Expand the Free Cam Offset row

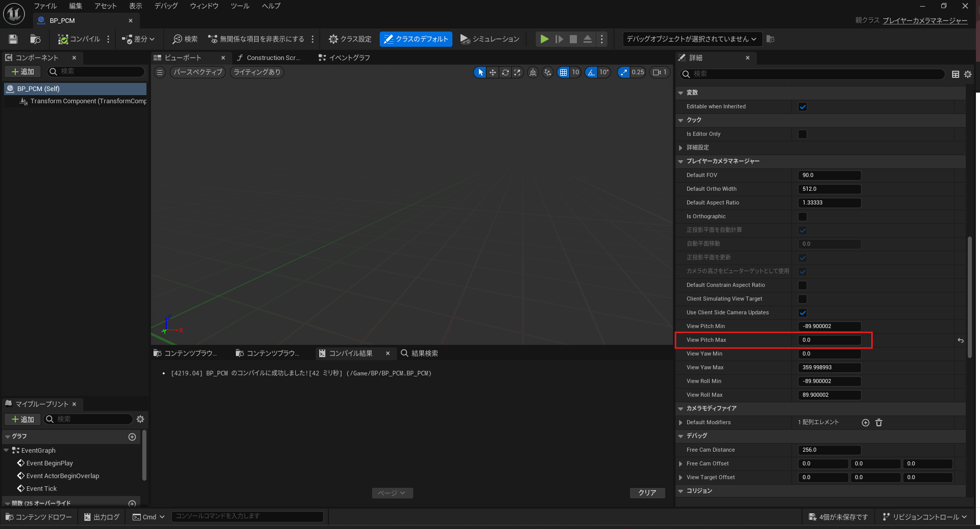click(681, 464)
